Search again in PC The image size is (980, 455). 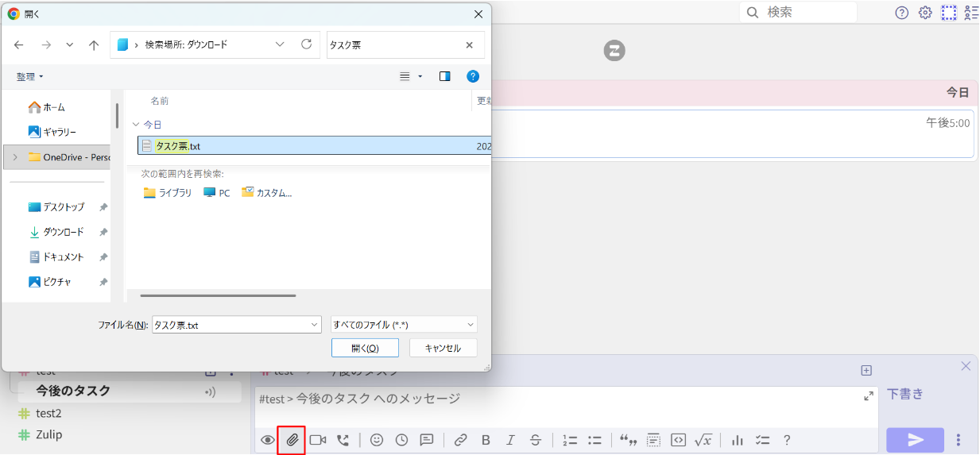[x=217, y=193]
